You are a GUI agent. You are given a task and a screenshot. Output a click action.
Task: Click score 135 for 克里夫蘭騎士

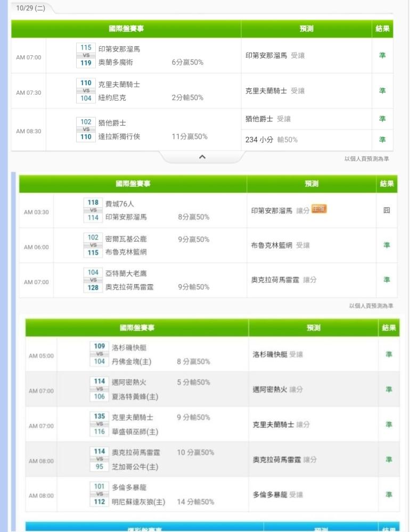100,417
